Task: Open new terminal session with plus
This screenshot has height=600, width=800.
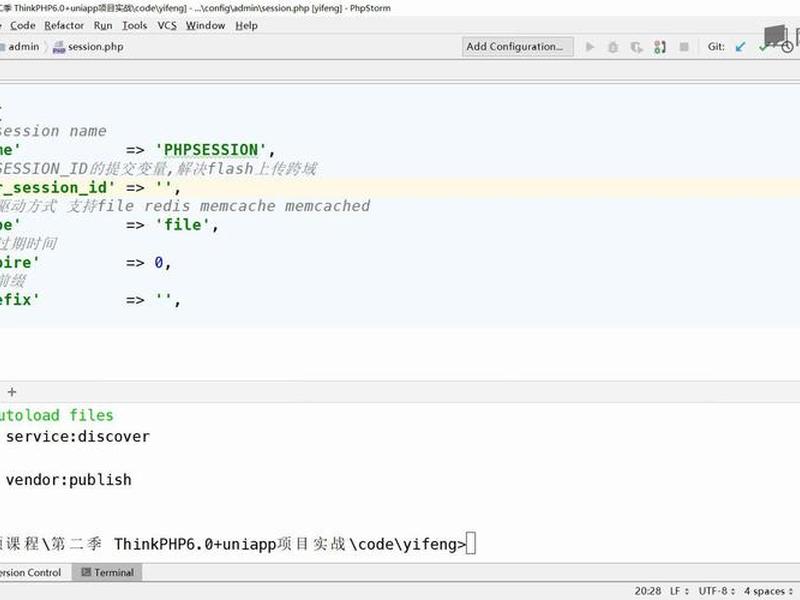Action: tap(12, 392)
